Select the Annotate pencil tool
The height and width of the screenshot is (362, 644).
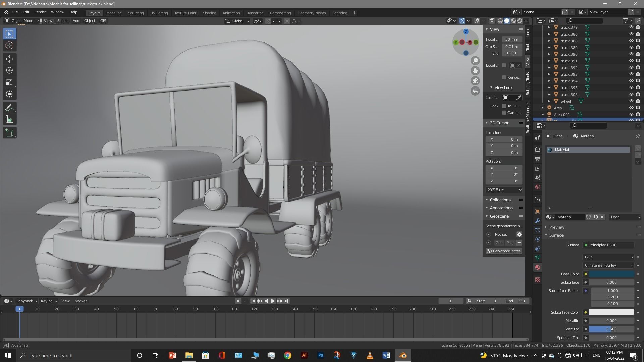pos(9,108)
